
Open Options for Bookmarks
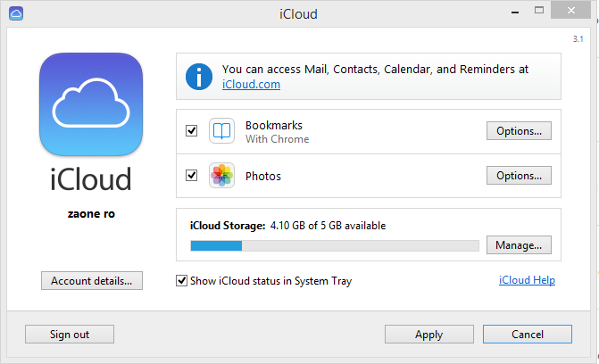click(519, 131)
